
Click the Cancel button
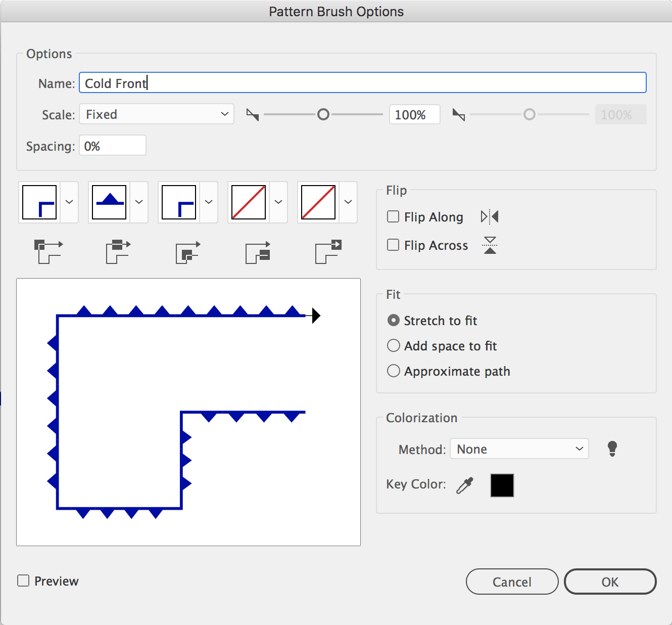tap(512, 582)
